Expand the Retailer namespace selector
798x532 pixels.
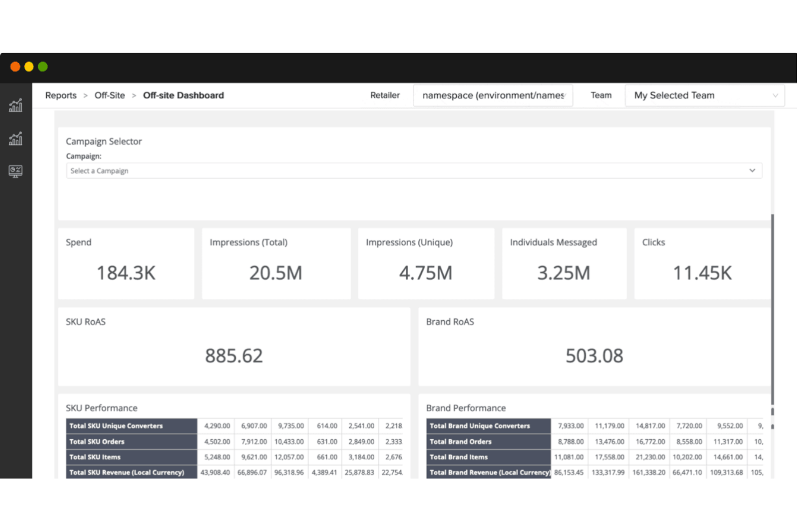492,95
